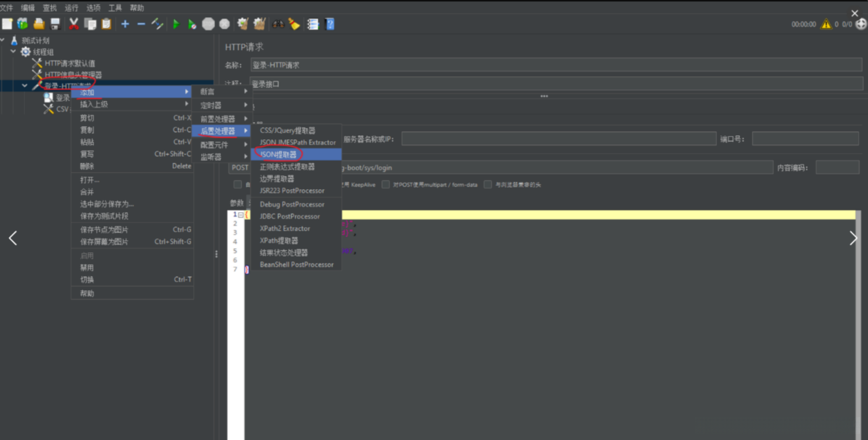Screen dimensions: 868x440
Task: Toggle the browser-compatible headers checkbox
Action: tap(488, 185)
